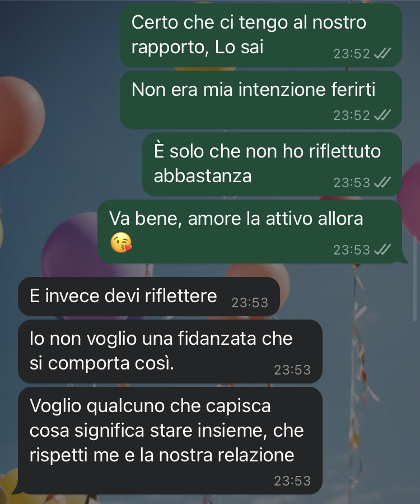Click the 23:52 timestamp under 'intenzione ferirti'
The width and height of the screenshot is (420, 504).
pos(352,115)
